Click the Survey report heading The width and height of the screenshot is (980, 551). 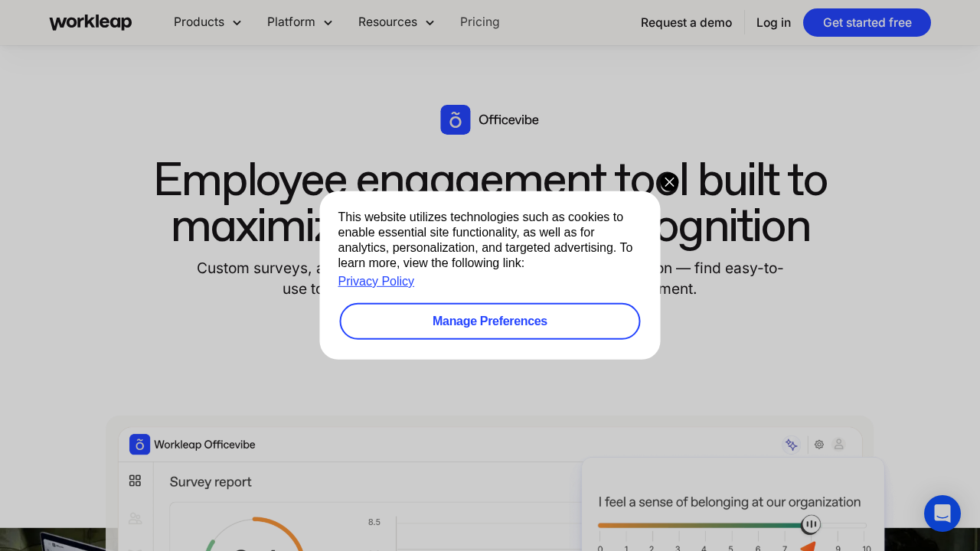pyautogui.click(x=211, y=482)
